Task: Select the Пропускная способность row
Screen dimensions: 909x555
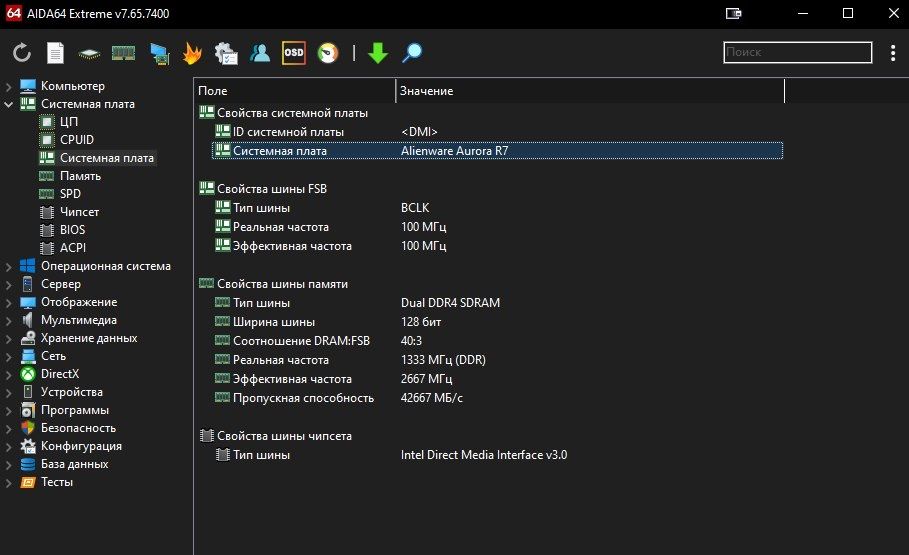Action: (x=497, y=398)
